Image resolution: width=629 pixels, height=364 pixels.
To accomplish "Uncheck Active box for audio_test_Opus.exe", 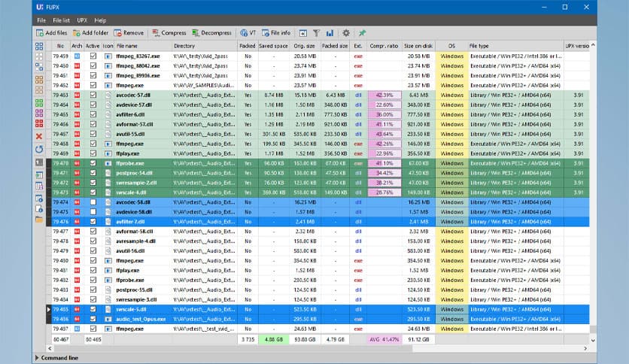I will click(93, 319).
